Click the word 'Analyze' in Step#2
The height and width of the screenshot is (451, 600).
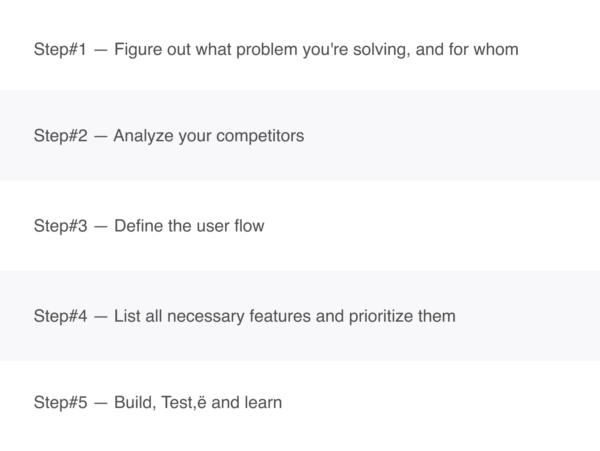coord(143,136)
